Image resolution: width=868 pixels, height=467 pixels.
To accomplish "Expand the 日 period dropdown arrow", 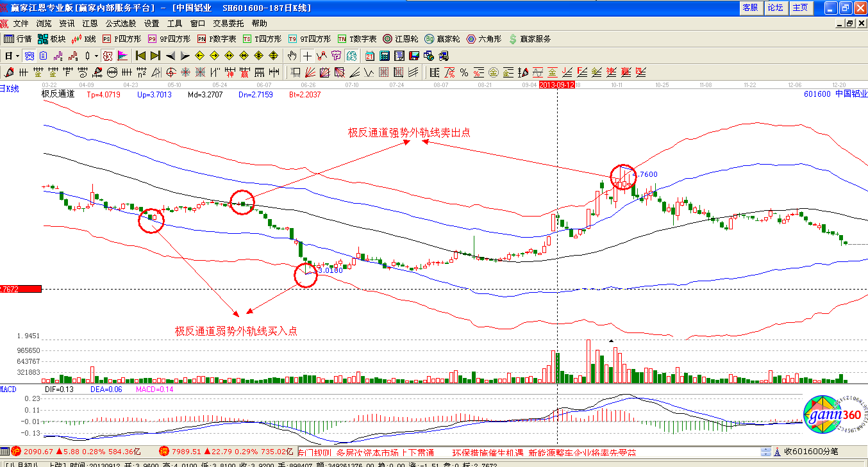I will 17,56.
